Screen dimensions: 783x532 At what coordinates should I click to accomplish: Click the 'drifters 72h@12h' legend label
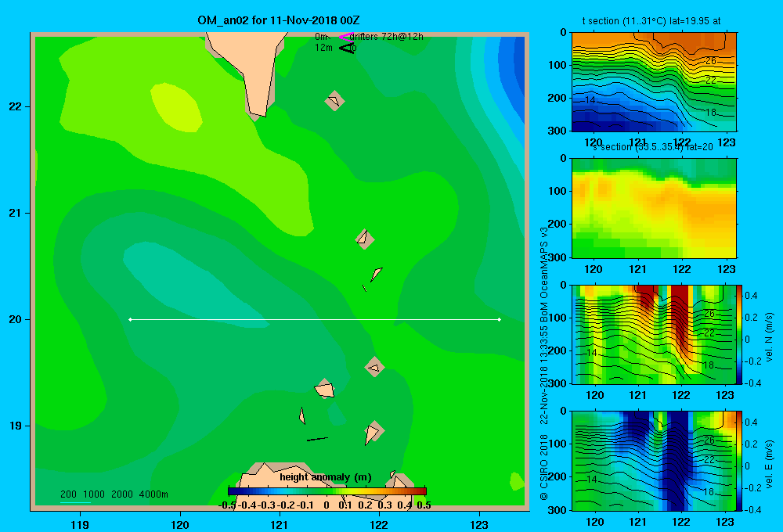pos(387,37)
